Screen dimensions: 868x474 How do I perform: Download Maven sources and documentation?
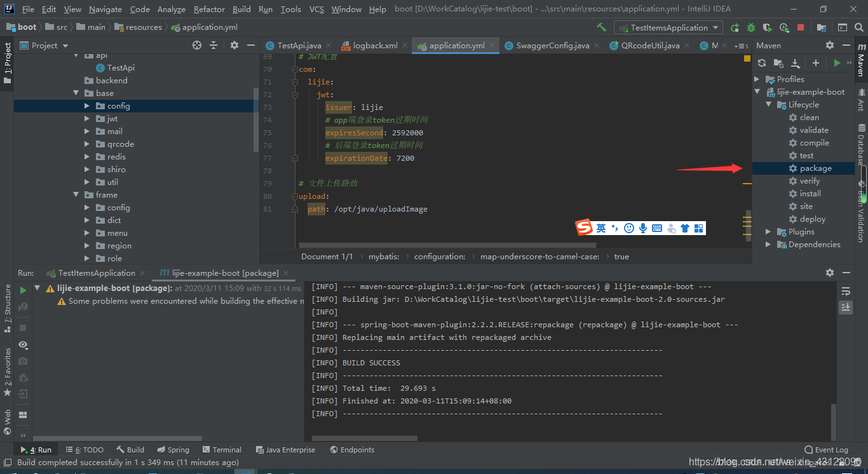tap(795, 63)
